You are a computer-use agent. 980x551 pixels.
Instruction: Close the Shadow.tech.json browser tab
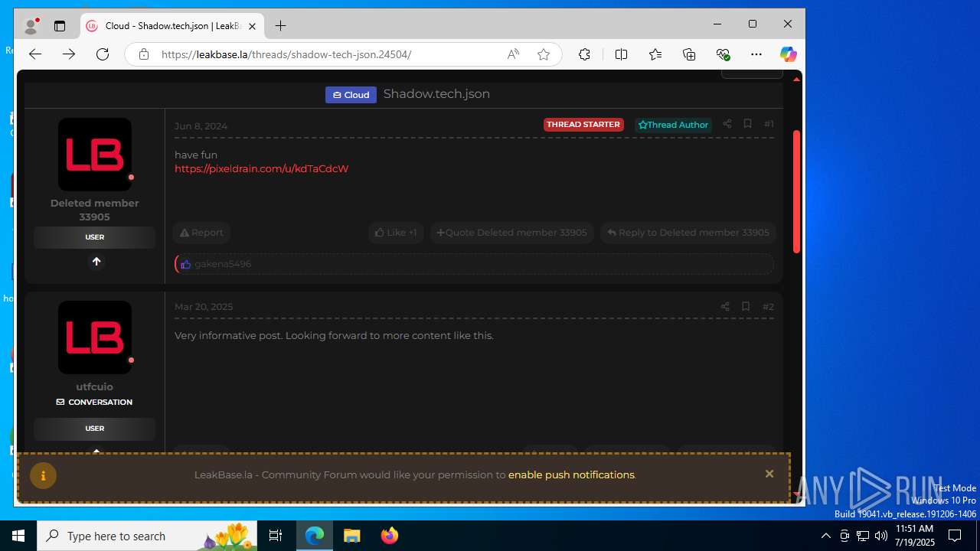coord(252,26)
